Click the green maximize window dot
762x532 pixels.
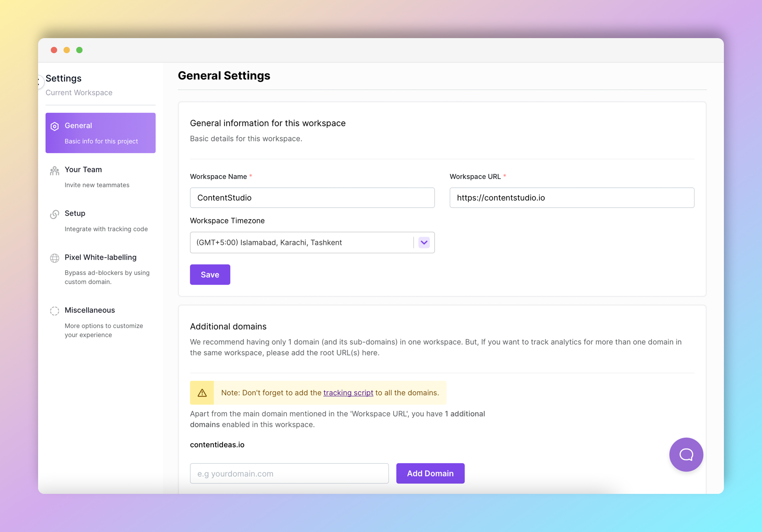(79, 50)
